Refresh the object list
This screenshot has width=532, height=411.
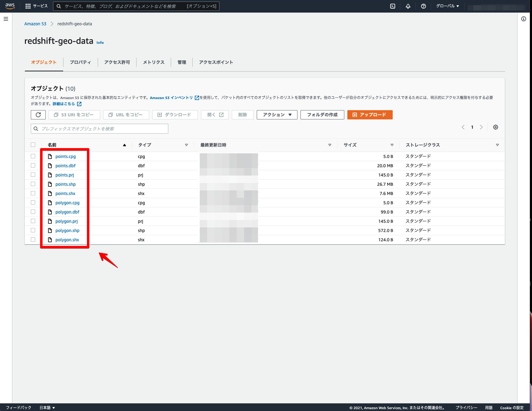38,114
